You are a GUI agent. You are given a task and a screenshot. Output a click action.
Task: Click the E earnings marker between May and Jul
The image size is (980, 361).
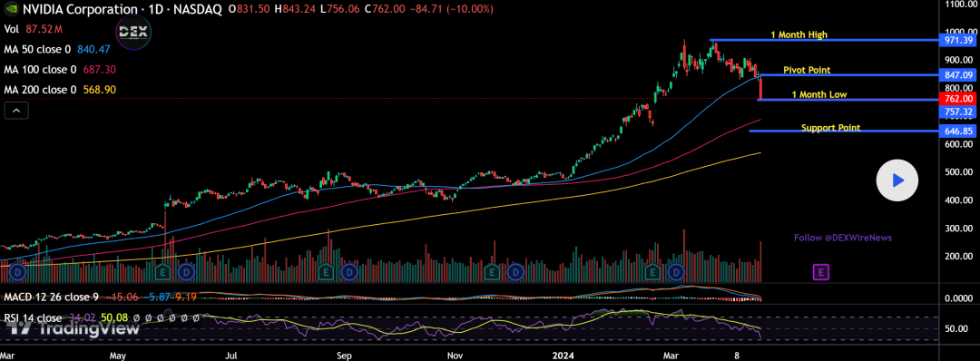pos(163,272)
